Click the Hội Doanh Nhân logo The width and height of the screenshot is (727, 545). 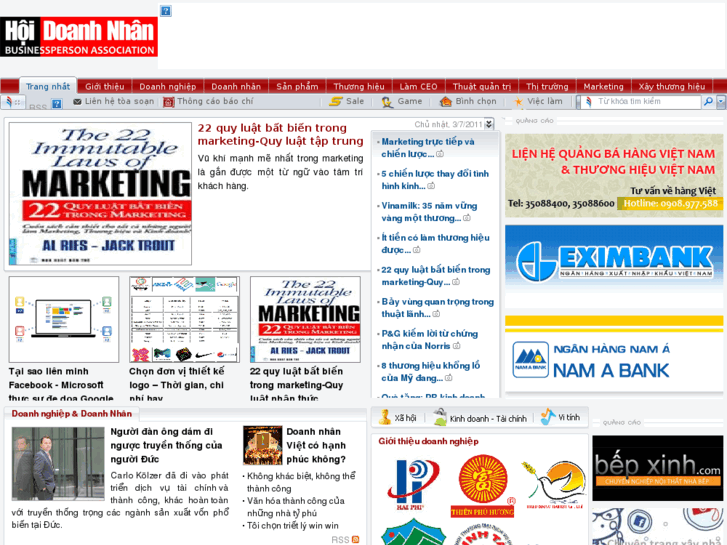pos(79,37)
